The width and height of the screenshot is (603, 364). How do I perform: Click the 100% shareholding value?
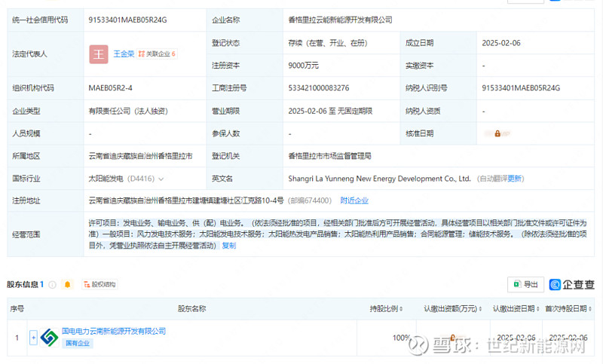(402, 338)
